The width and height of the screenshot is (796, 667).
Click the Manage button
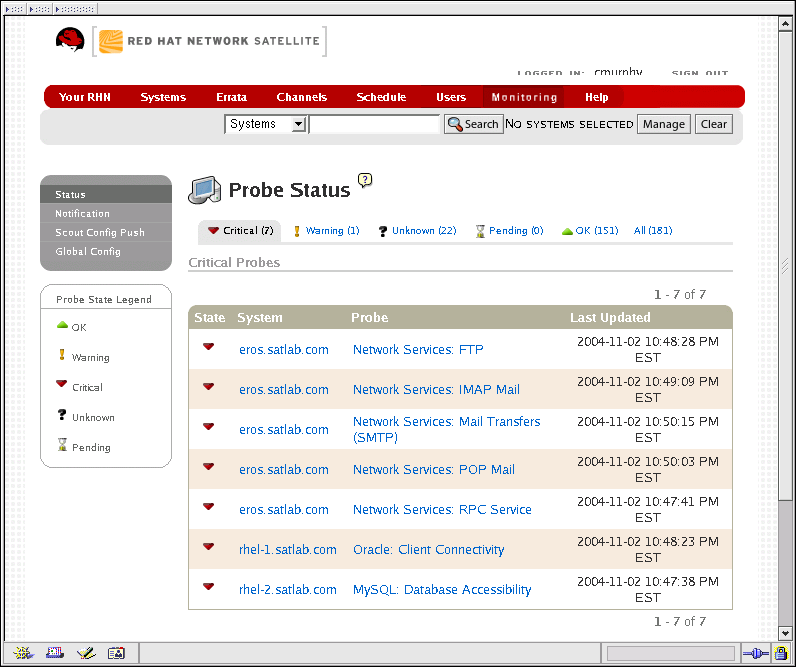[664, 124]
